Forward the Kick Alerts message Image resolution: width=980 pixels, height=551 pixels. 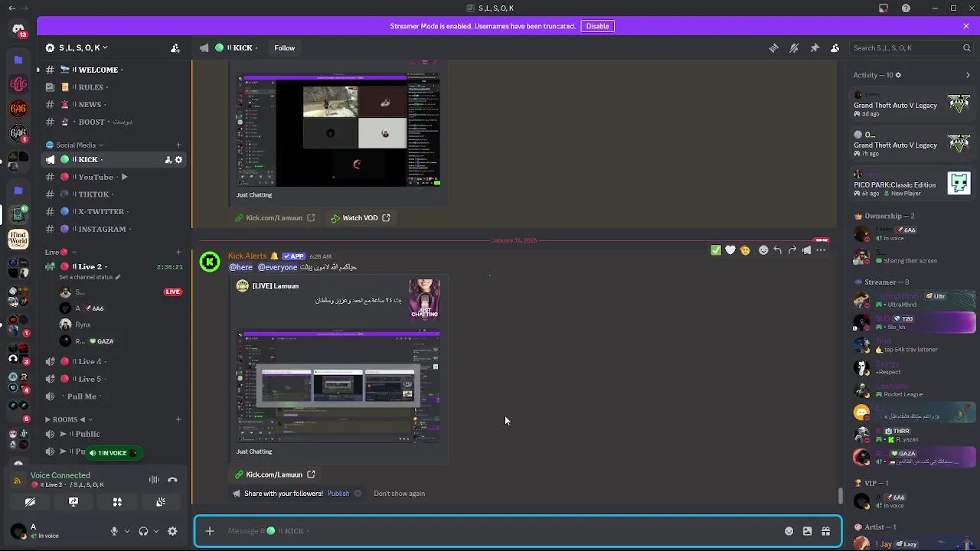coord(792,250)
